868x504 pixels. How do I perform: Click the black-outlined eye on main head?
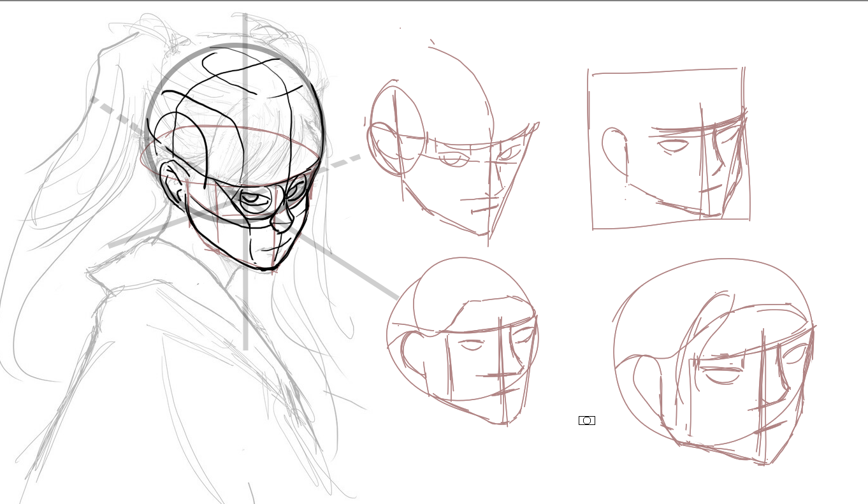(256, 203)
